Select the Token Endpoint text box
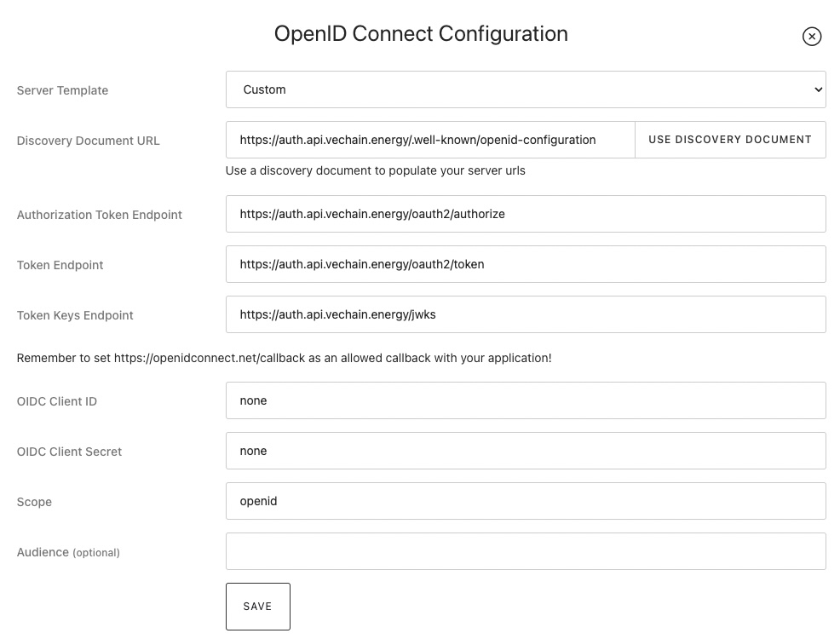Viewport: 840px width, 639px height. point(525,264)
